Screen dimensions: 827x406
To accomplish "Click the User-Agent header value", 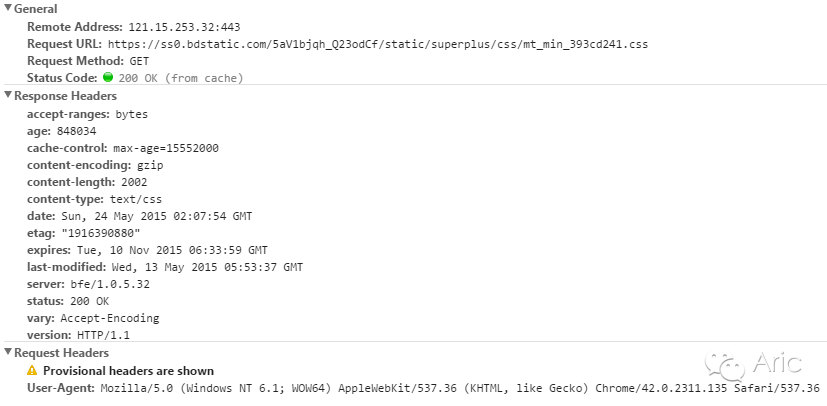I will 460,389.
